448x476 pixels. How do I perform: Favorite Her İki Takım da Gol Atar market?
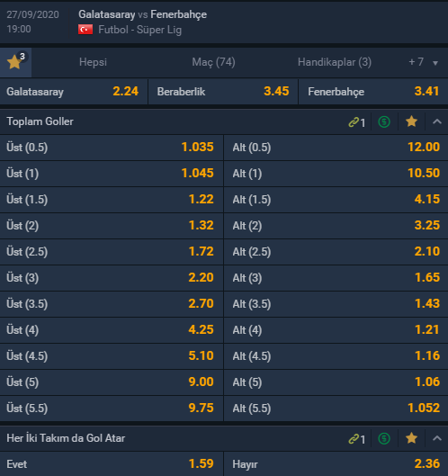tap(411, 438)
